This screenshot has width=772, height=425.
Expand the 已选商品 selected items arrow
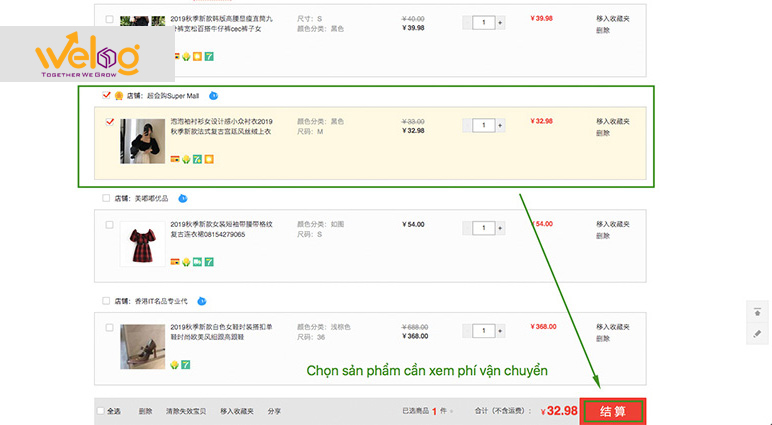coord(451,411)
